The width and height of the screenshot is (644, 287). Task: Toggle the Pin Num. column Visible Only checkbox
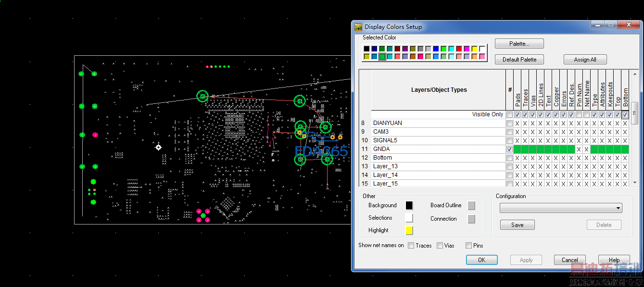click(579, 115)
